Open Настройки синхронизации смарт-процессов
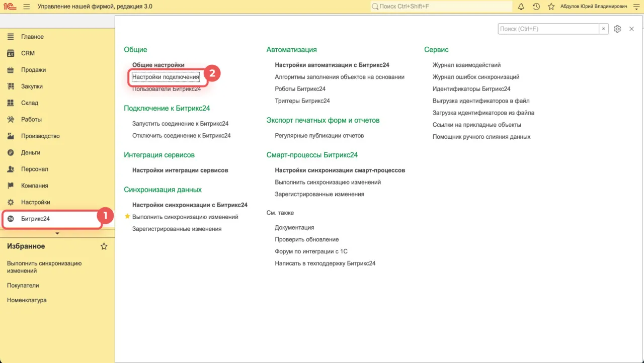This screenshot has width=644, height=363. [x=340, y=170]
